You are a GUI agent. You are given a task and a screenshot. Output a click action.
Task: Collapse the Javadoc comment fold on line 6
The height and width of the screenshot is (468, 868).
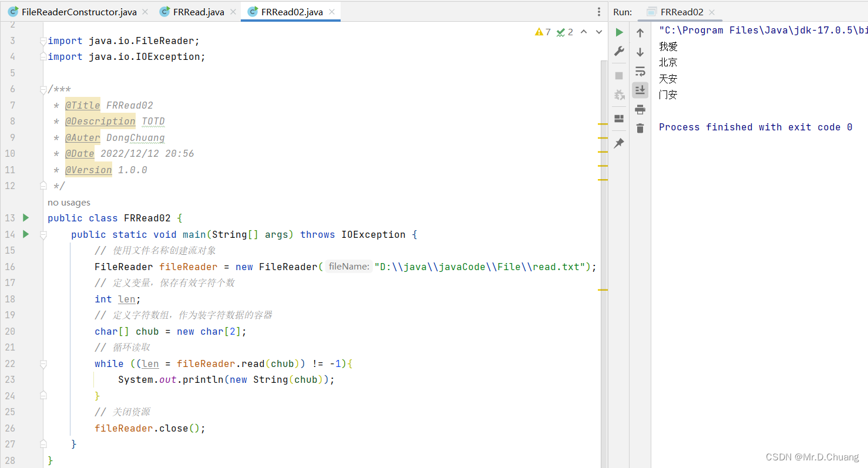[x=43, y=89]
